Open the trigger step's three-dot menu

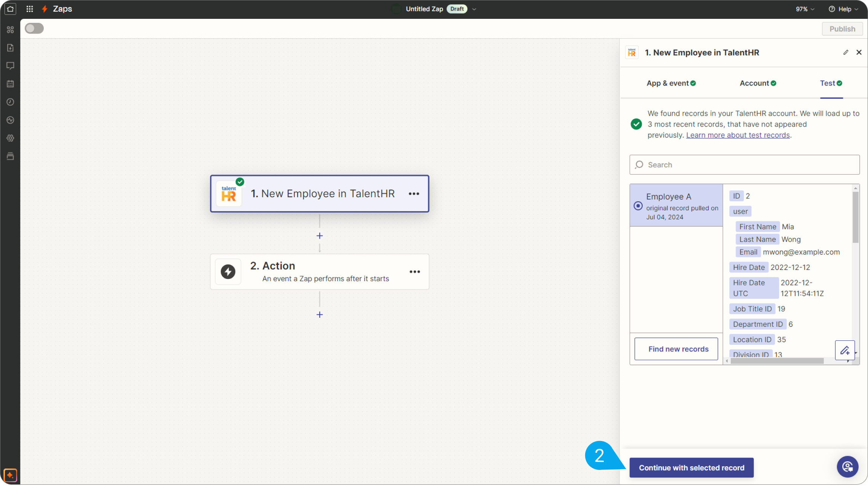coord(414,193)
